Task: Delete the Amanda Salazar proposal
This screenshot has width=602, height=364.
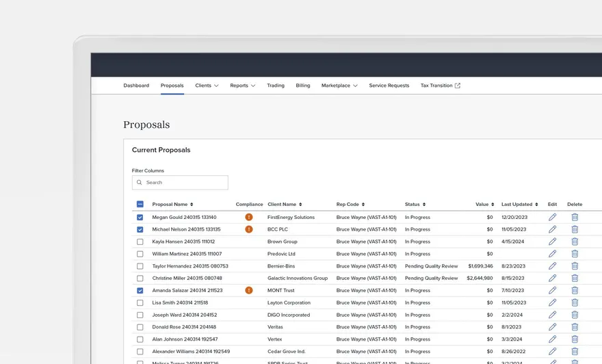Action: click(x=575, y=291)
